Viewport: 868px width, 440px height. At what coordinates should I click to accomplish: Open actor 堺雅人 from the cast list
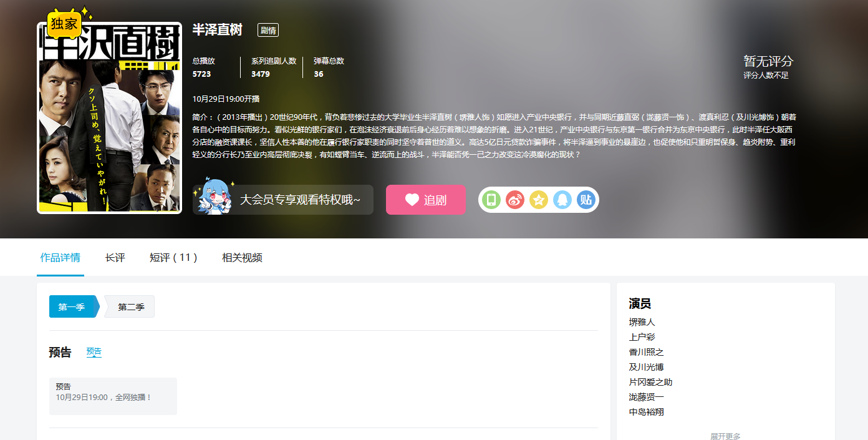[642, 322]
